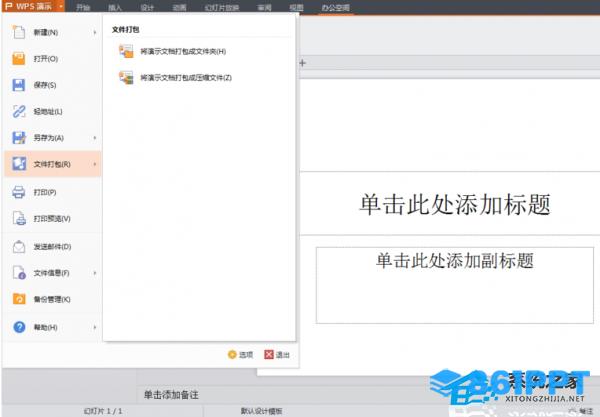
Task: Click the Save As (另存为) icon
Action: coord(19,138)
